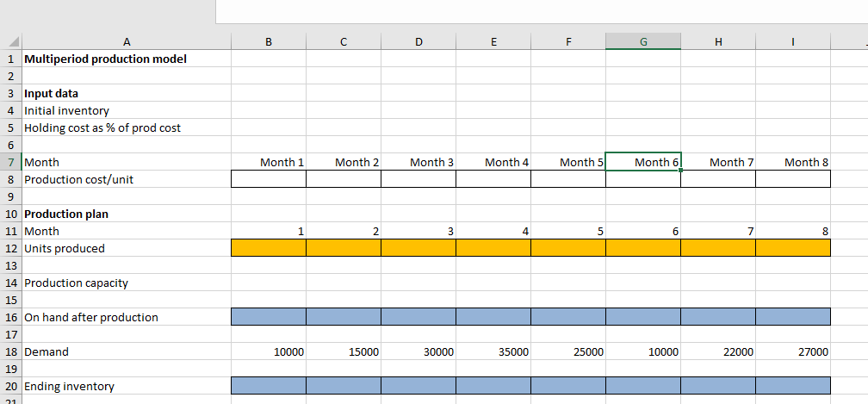
Task: Select 'On hand after production' label cell
Action: pyautogui.click(x=127, y=317)
